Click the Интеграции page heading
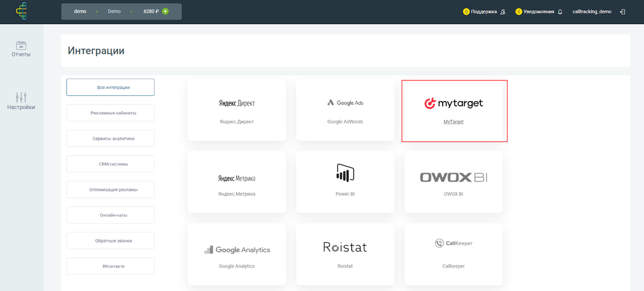Image resolution: width=644 pixels, height=291 pixels. point(96,51)
